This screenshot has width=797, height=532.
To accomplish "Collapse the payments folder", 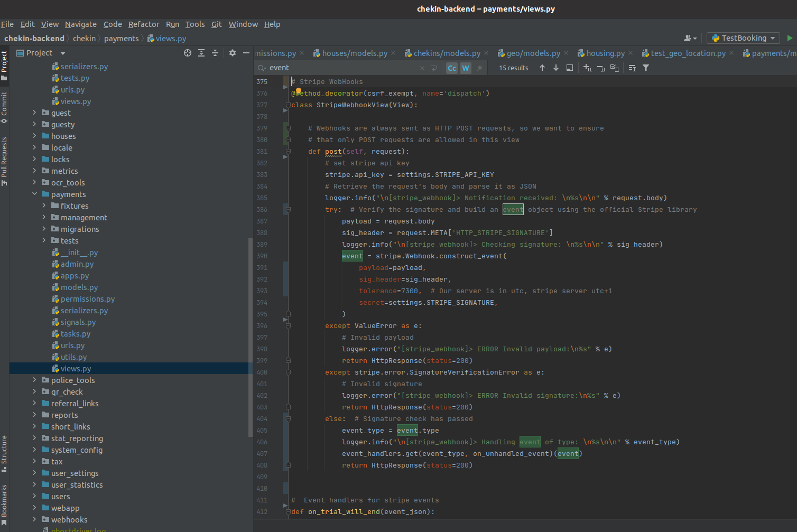I will pyautogui.click(x=35, y=194).
